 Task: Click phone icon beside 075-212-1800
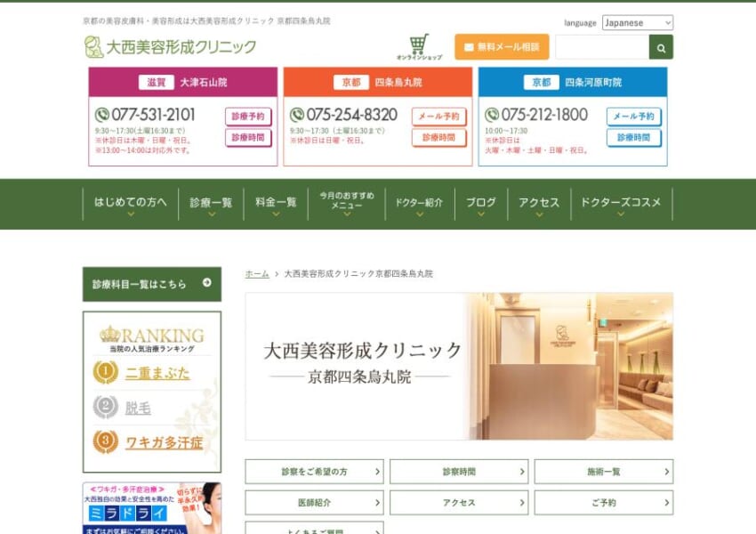click(491, 115)
